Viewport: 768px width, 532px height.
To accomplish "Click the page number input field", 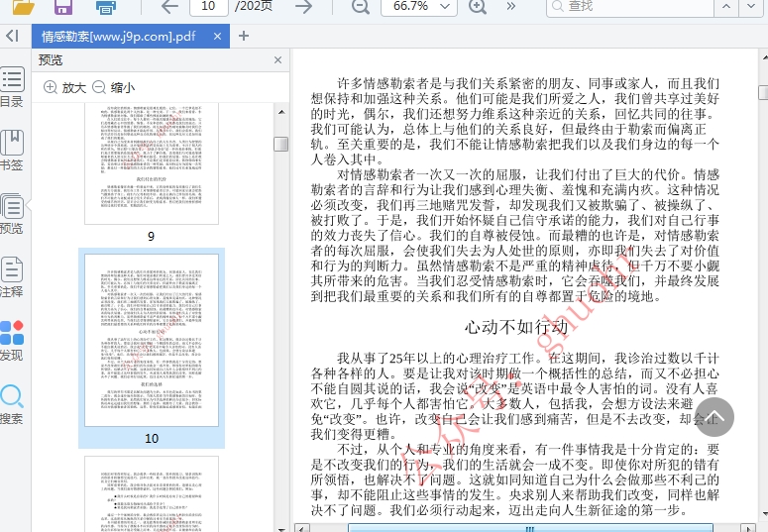I will tap(209, 6).
